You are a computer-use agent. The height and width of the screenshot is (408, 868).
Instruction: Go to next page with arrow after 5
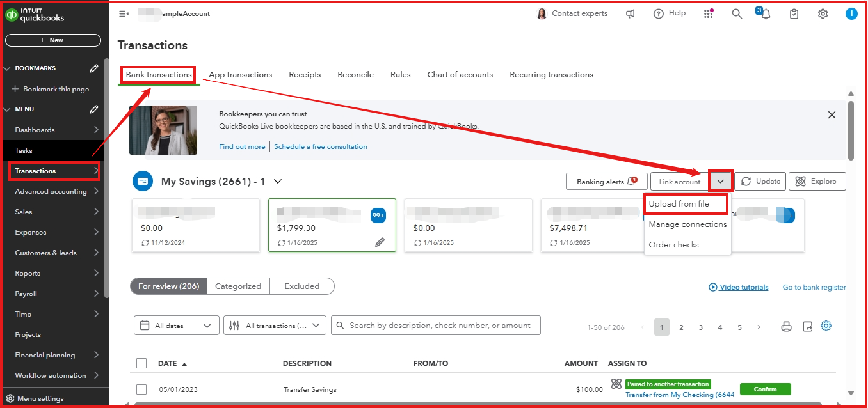tap(759, 327)
